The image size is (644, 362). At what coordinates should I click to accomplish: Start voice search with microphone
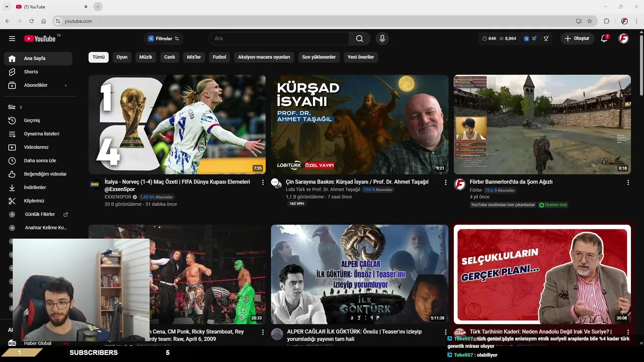382,39
